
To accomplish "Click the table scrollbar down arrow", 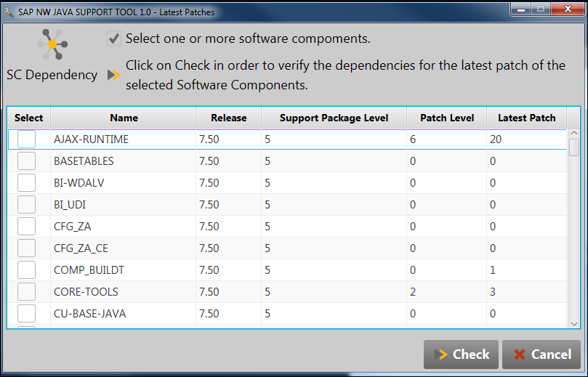I will [573, 324].
